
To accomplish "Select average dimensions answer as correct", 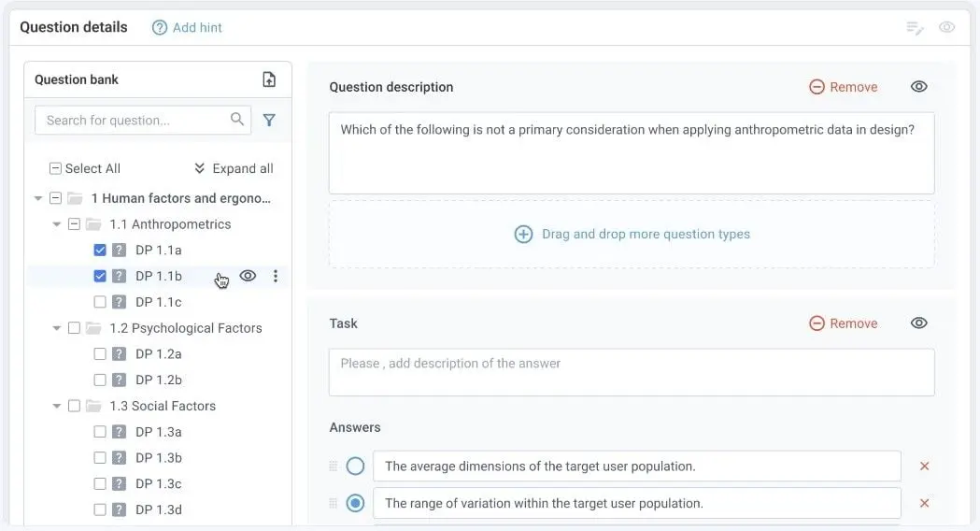I will tap(355, 466).
